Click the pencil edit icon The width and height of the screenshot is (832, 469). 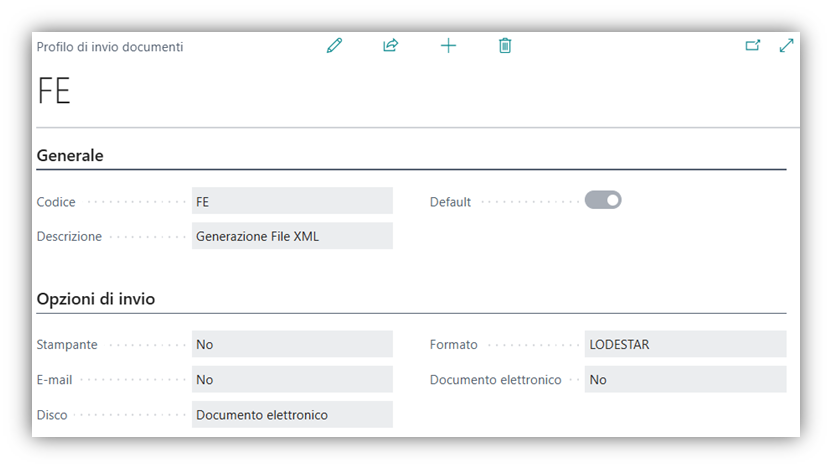click(334, 46)
